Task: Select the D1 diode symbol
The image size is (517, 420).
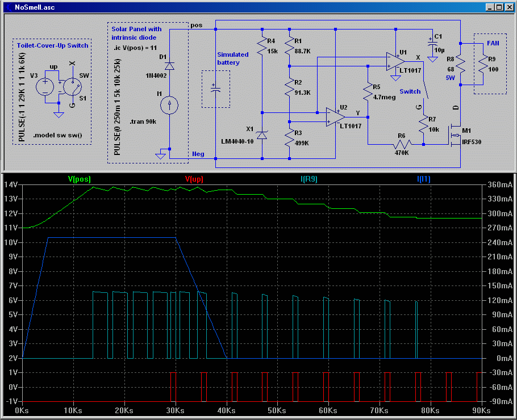Action: (x=169, y=66)
